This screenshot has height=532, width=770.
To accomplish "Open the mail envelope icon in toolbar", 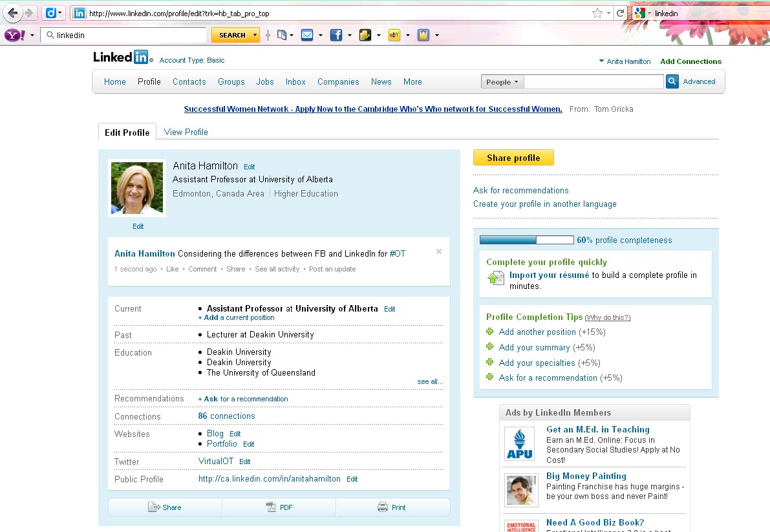I will pyautogui.click(x=307, y=36).
